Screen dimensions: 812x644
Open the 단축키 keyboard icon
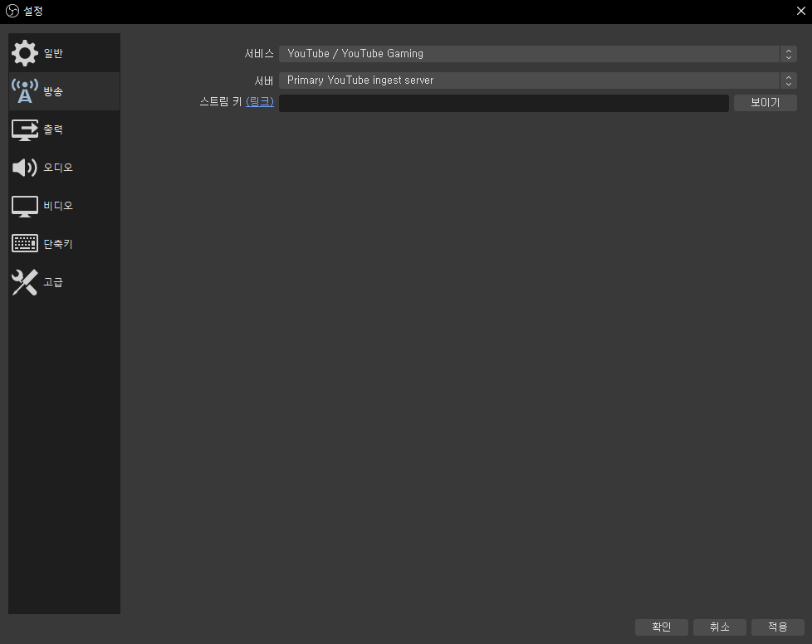click(x=25, y=243)
